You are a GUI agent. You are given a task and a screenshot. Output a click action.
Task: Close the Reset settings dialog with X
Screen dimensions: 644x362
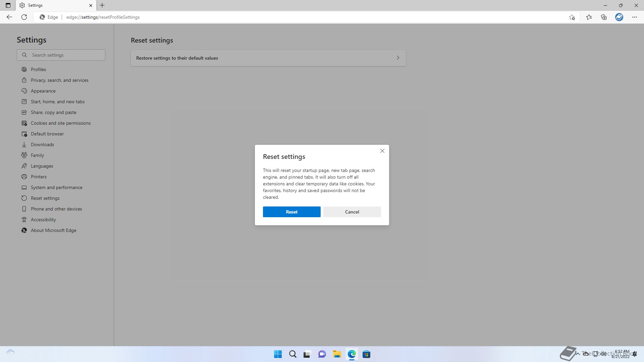382,151
